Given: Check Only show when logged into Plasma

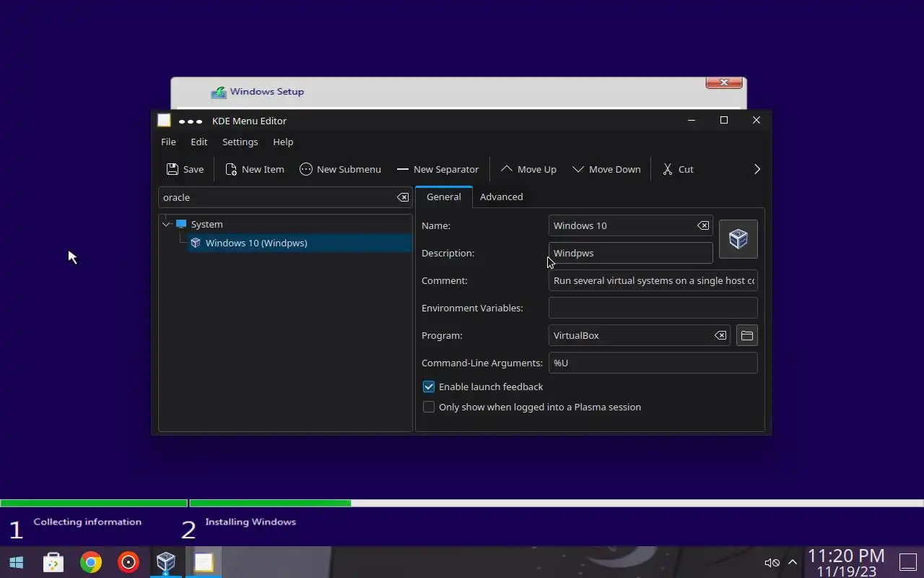Looking at the screenshot, I should coord(429,407).
